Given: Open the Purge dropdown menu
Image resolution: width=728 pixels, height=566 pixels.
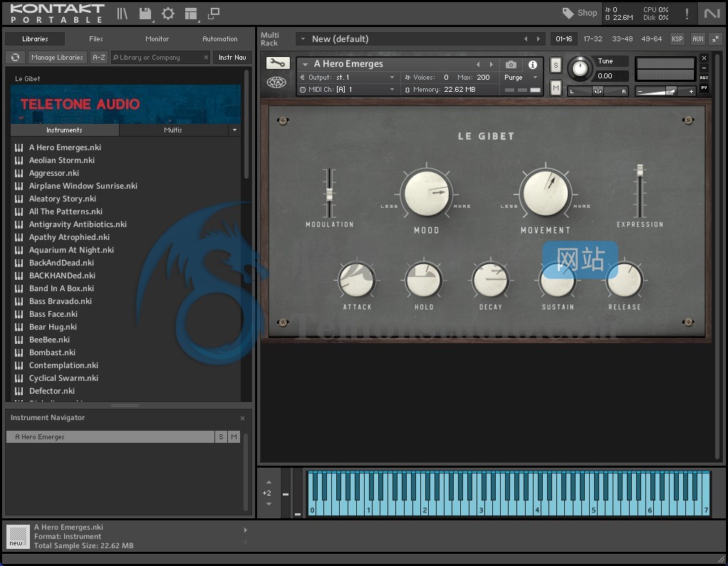Looking at the screenshot, I should point(521,78).
